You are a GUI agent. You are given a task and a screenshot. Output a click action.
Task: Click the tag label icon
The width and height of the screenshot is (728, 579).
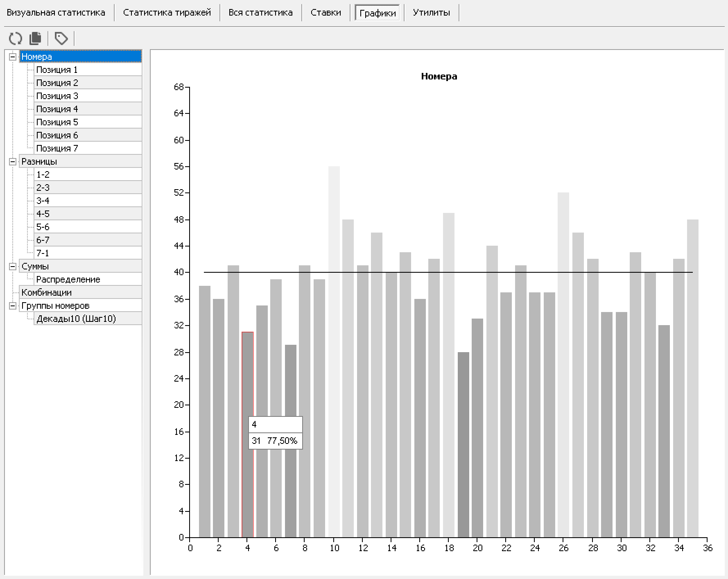pos(61,38)
